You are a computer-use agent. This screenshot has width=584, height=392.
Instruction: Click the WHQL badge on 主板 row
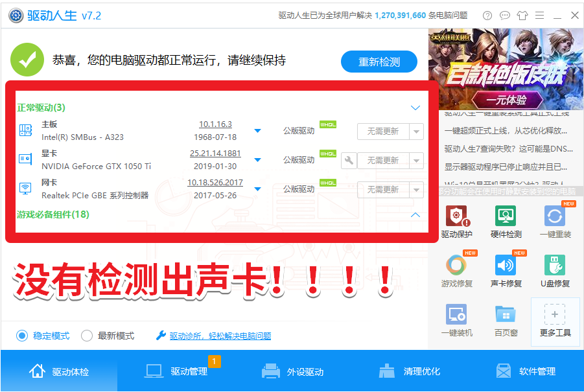328,124
